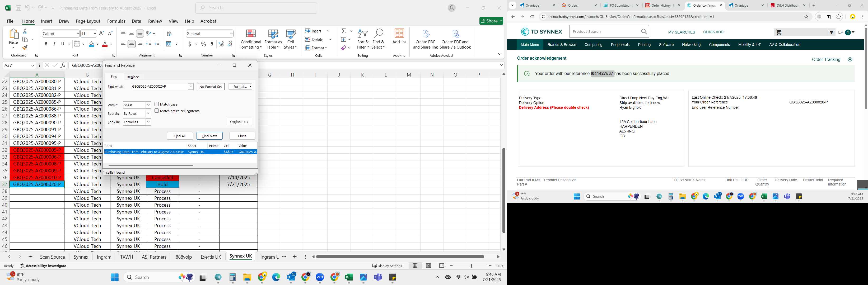The width and height of the screenshot is (868, 285).
Task: Open the Data ribbon tab
Action: (x=137, y=21)
